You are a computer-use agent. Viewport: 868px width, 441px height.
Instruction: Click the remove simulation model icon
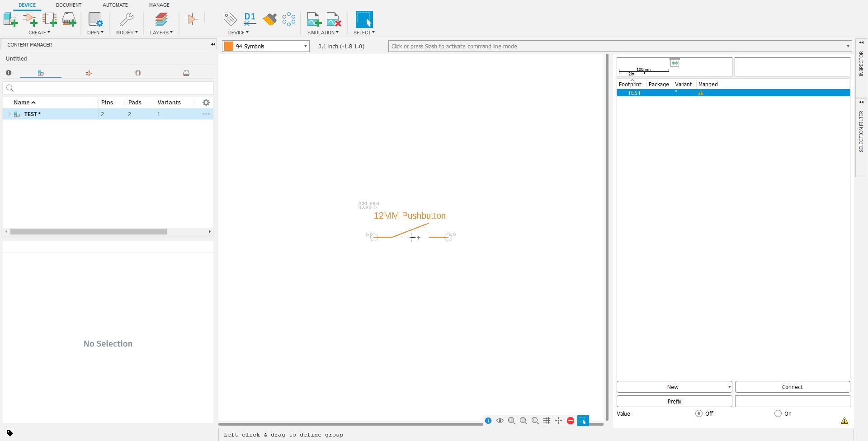pos(334,19)
